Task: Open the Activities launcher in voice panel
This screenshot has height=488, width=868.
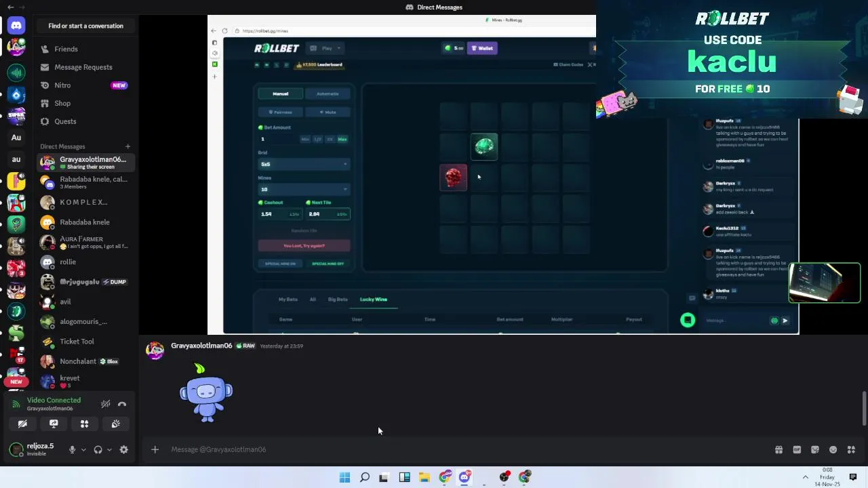Action: pos(85,424)
